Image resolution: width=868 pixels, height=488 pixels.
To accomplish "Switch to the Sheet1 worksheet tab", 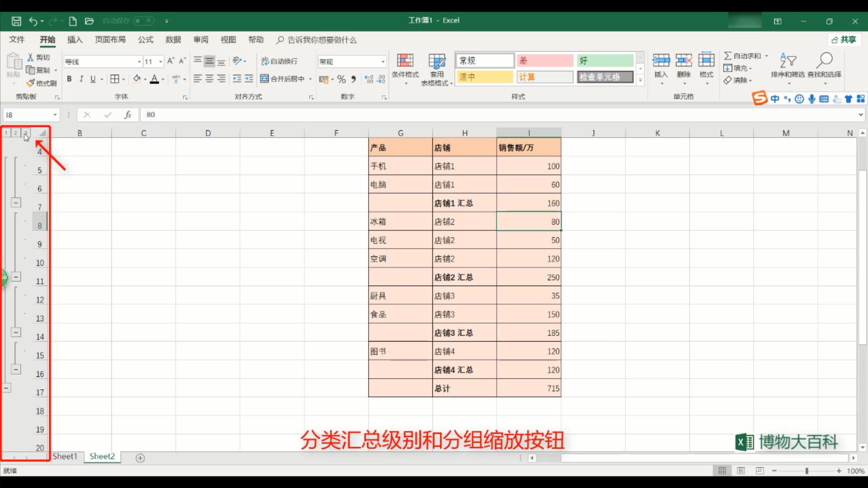I will pos(65,456).
